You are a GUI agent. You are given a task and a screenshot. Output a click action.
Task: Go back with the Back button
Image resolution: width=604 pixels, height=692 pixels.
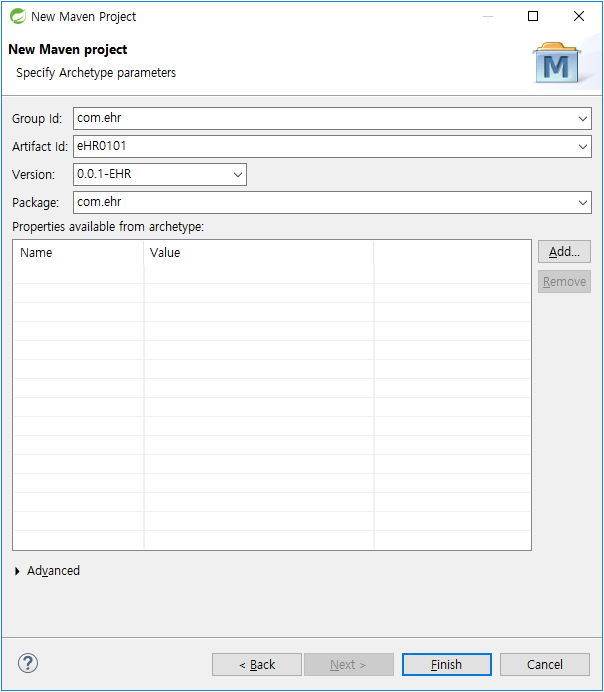tap(257, 664)
